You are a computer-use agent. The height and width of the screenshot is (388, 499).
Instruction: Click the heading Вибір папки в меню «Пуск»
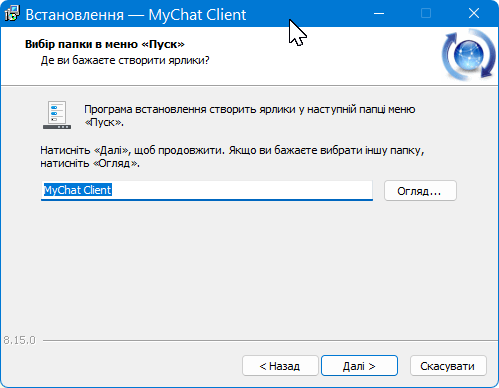coord(105,44)
